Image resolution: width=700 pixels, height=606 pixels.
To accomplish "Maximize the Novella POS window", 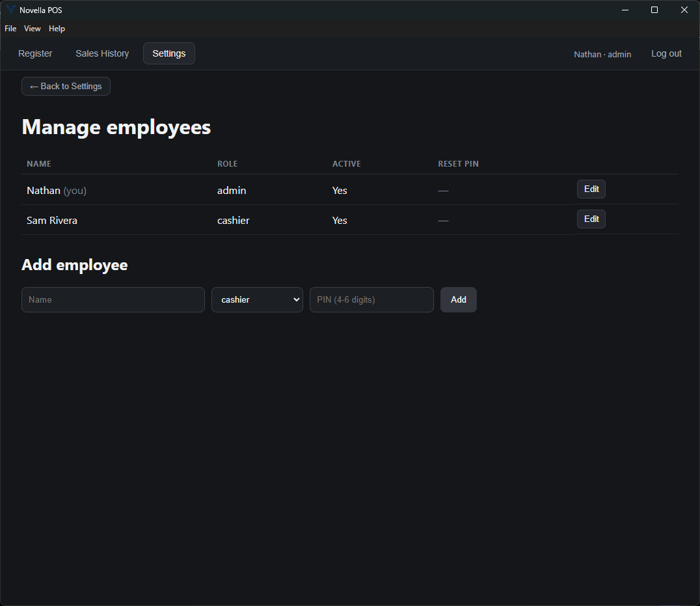I will pyautogui.click(x=654, y=10).
